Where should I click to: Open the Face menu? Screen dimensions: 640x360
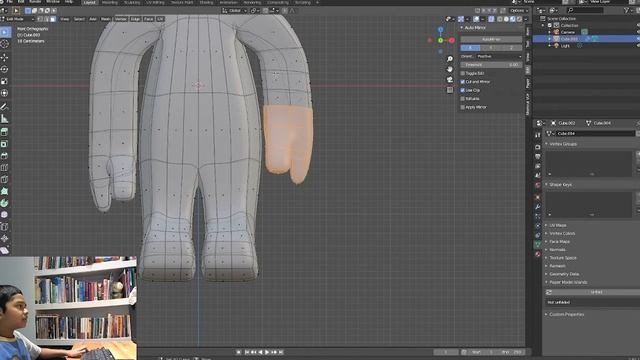(148, 19)
